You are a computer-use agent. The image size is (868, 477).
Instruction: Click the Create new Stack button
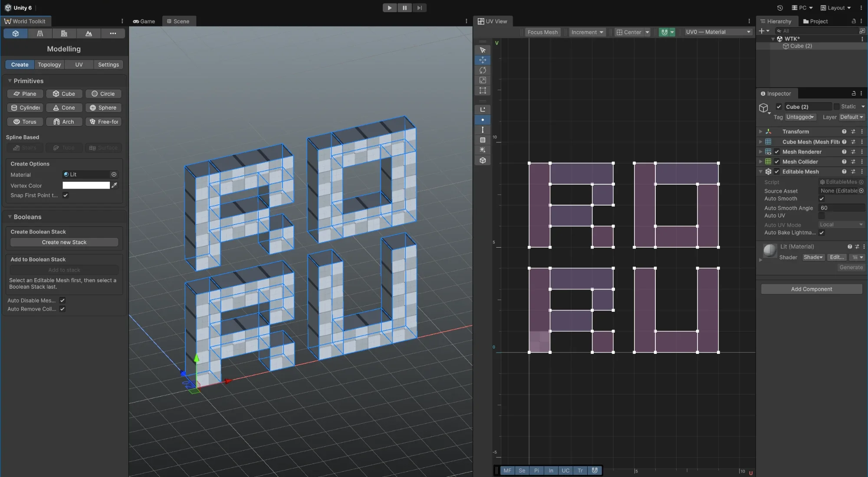[x=64, y=242]
